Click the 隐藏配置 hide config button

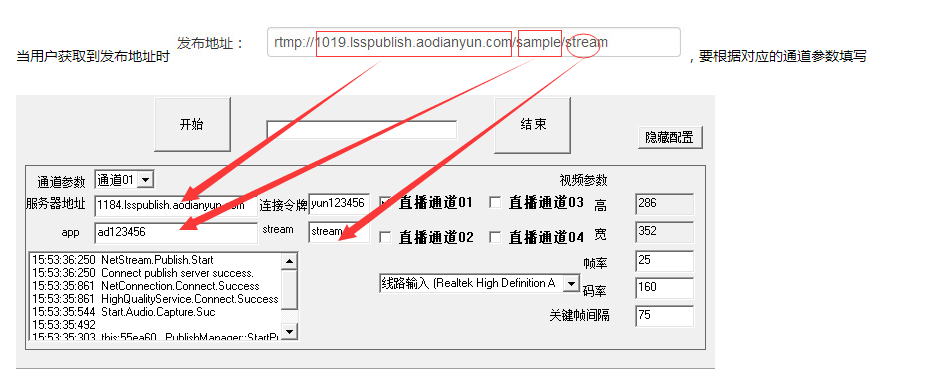670,138
